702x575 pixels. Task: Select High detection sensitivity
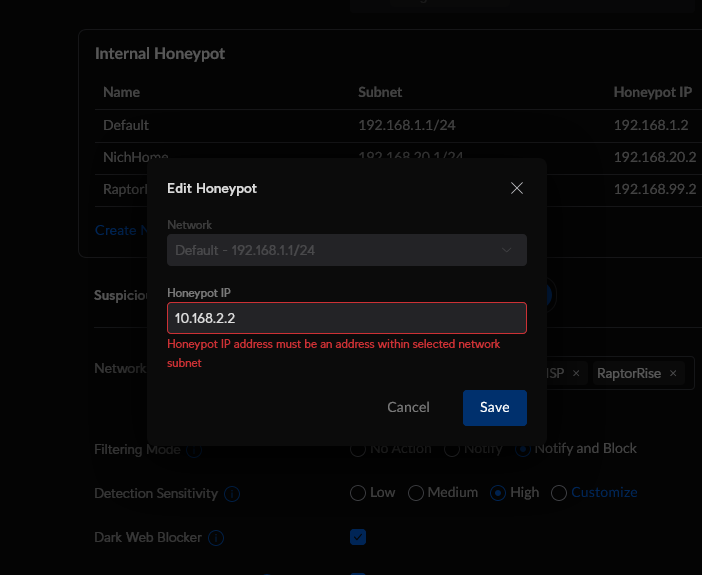coord(498,493)
